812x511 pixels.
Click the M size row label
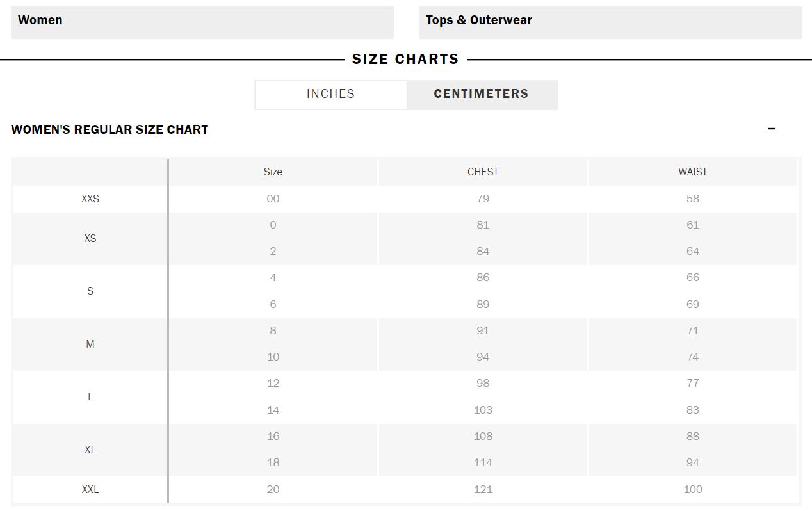90,344
